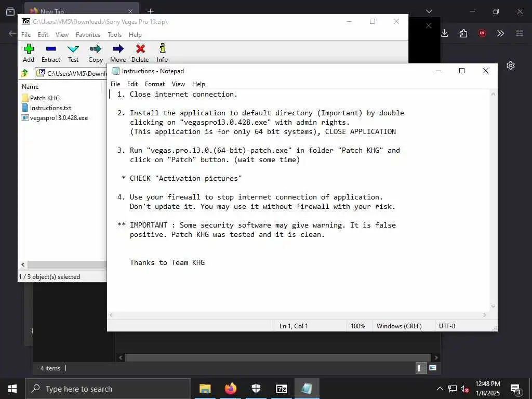Click the 7-Zip Copy toolbar icon
Viewport: 532px width, 399px height.
[x=96, y=53]
